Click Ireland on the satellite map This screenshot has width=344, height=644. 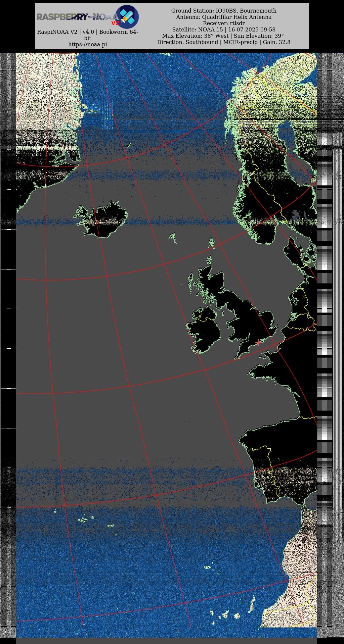tap(204, 330)
